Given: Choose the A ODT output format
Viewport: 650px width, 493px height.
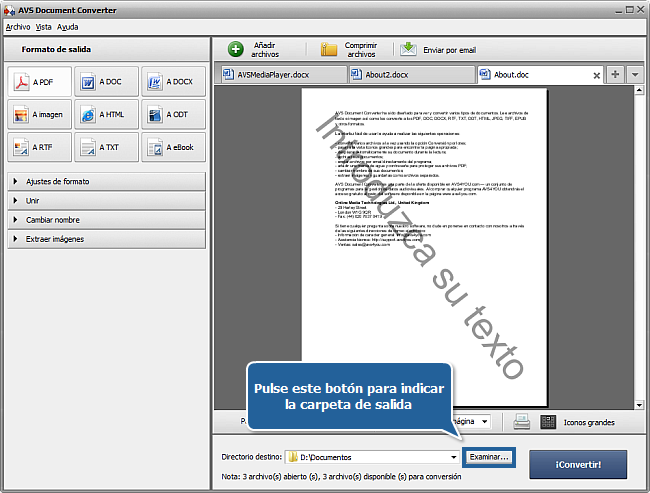Looking at the screenshot, I should 173,114.
